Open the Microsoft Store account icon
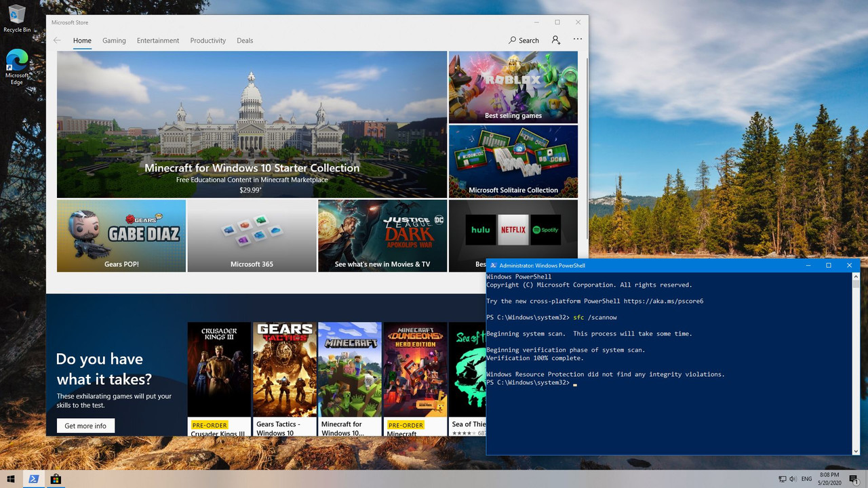This screenshot has width=868, height=488. pos(556,41)
